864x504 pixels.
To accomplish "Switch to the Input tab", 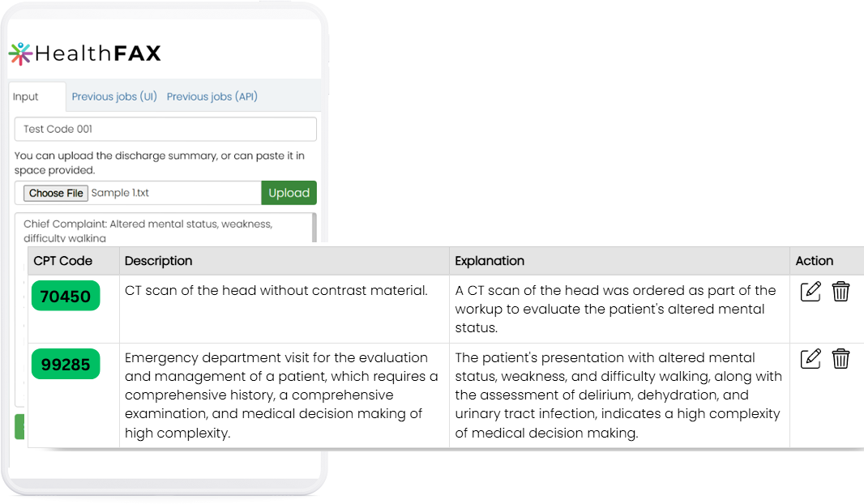I will coord(26,96).
